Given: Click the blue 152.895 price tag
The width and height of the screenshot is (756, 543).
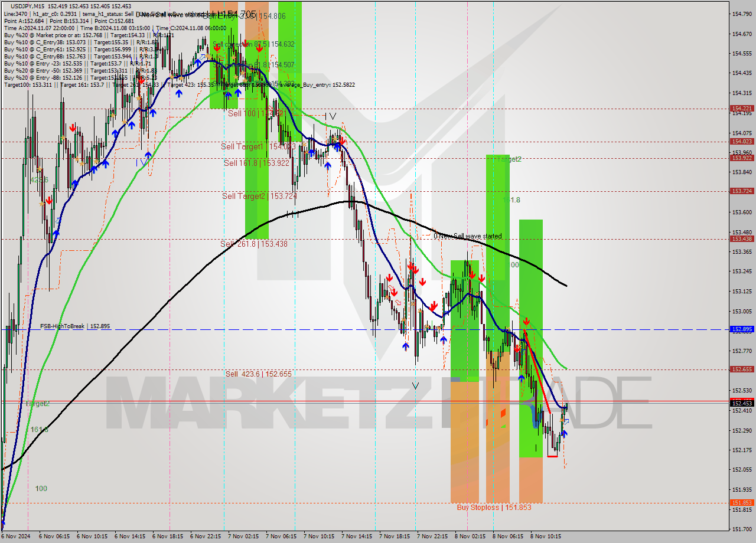Looking at the screenshot, I should click(x=742, y=329).
